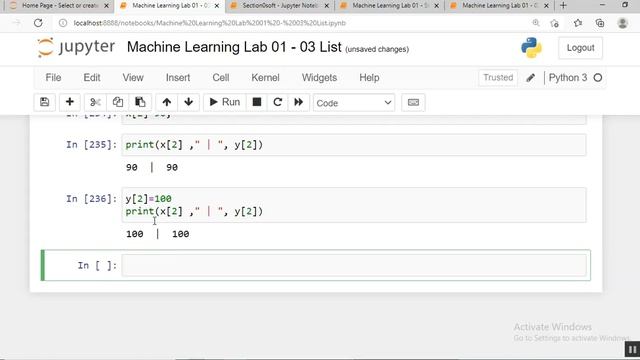This screenshot has width=640, height=360.
Task: Click into the empty input cell
Action: (354, 265)
